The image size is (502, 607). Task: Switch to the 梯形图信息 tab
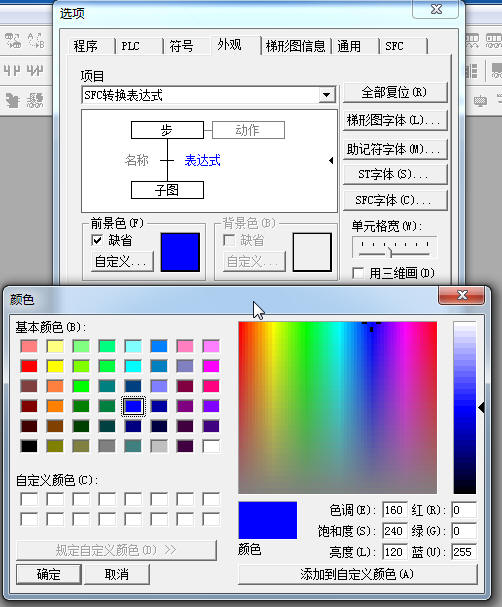295,46
